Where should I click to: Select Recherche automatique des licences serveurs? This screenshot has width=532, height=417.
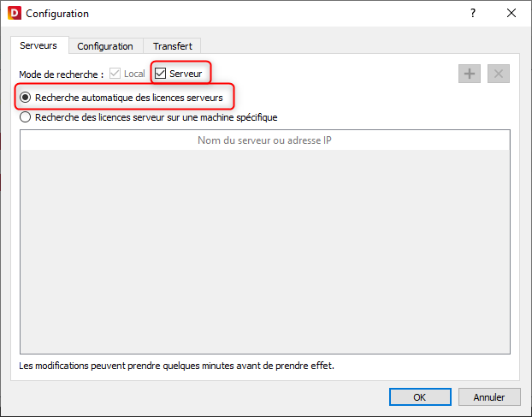pyautogui.click(x=26, y=98)
